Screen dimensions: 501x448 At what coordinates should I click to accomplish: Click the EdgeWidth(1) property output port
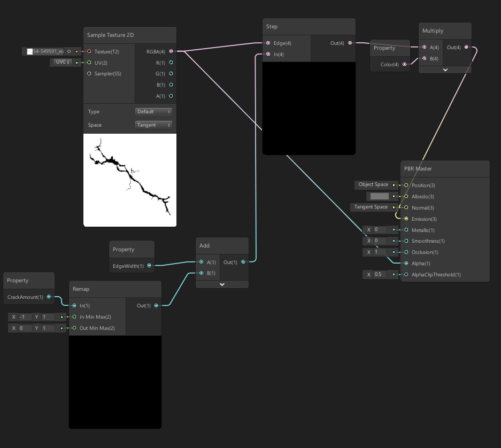pyautogui.click(x=149, y=265)
